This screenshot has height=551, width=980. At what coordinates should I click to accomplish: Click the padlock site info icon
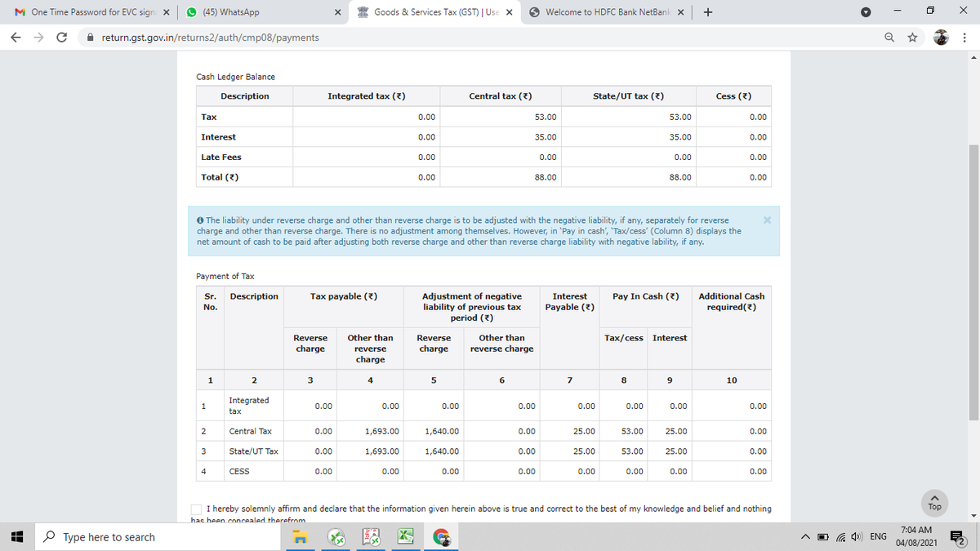[x=90, y=38]
